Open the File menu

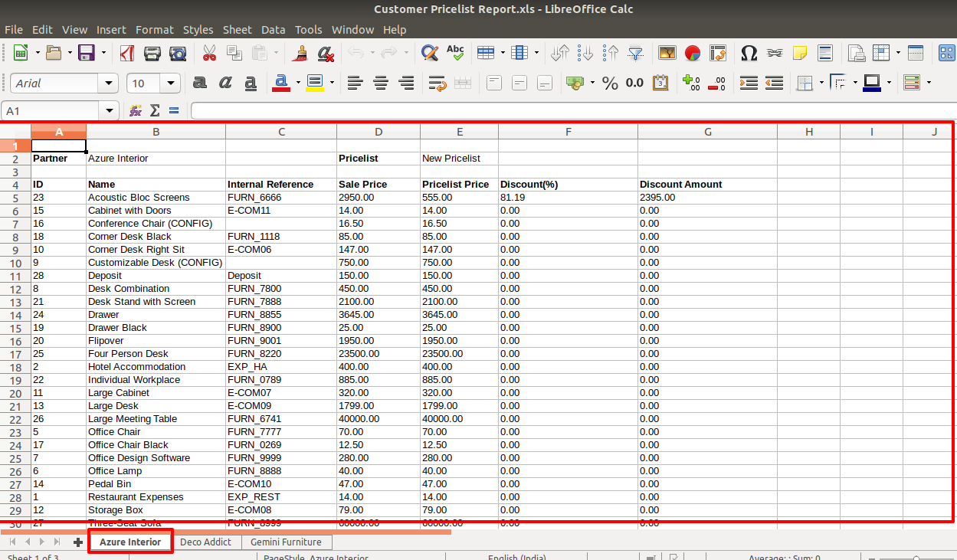click(14, 29)
